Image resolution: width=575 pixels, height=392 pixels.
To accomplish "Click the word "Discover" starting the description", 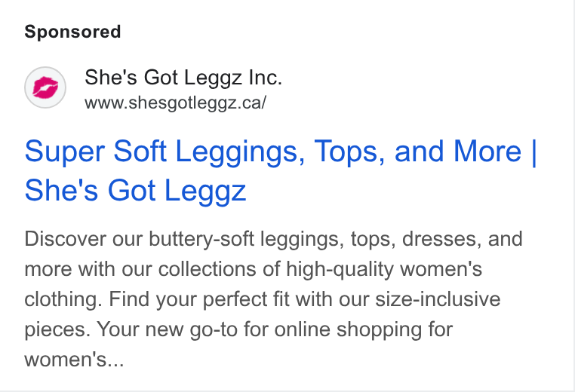I will [66, 239].
